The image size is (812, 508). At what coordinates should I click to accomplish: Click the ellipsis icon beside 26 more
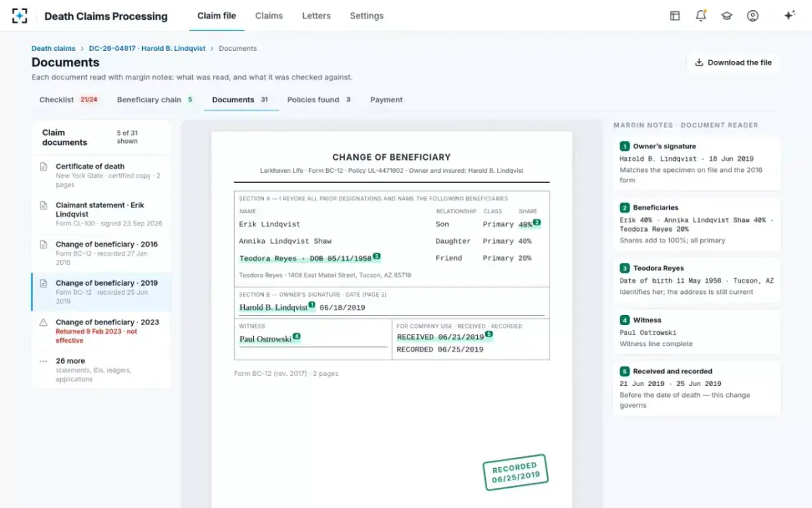(x=43, y=361)
